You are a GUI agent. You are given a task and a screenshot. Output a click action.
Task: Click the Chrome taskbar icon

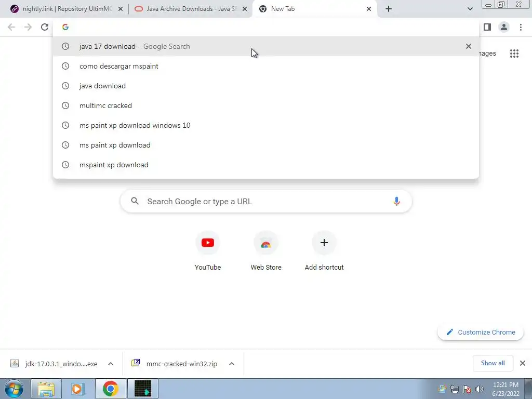[110, 389]
